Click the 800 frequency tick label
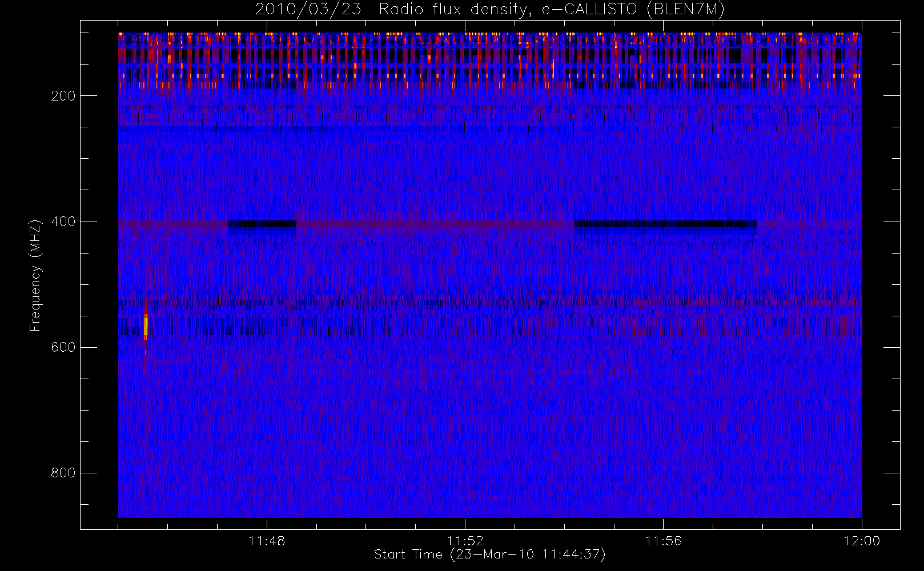Viewport: 924px width, 571px height. 63,473
